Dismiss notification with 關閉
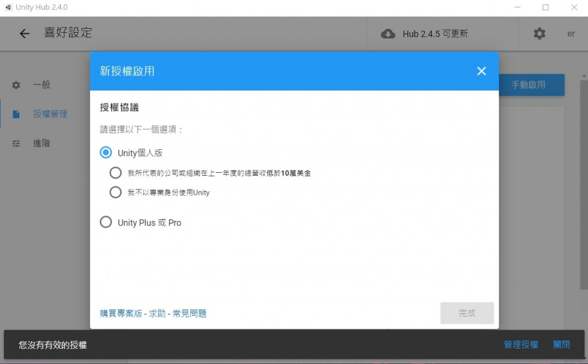This screenshot has height=364, width=588. [562, 344]
